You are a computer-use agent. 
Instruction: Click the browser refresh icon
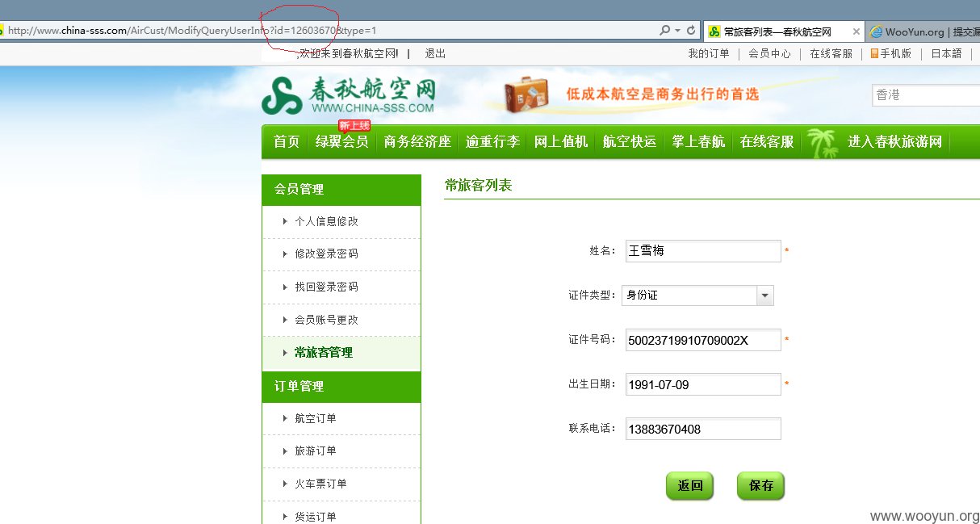[x=691, y=31]
